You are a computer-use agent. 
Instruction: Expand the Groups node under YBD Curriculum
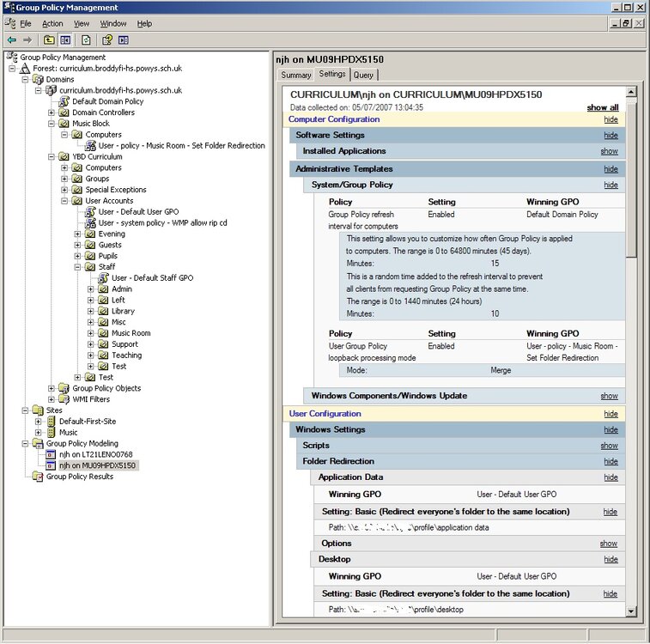coord(64,179)
